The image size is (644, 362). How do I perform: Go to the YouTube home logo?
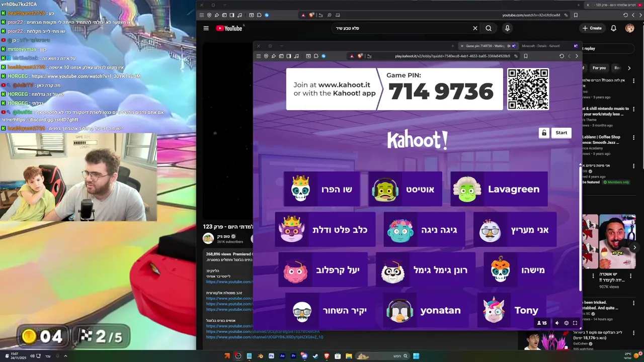[229, 28]
